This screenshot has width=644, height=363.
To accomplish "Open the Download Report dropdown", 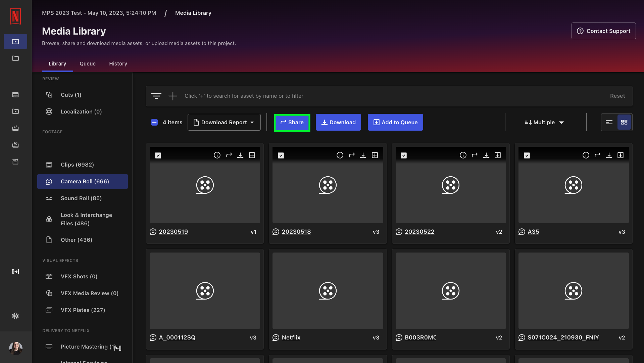I will pos(224,122).
